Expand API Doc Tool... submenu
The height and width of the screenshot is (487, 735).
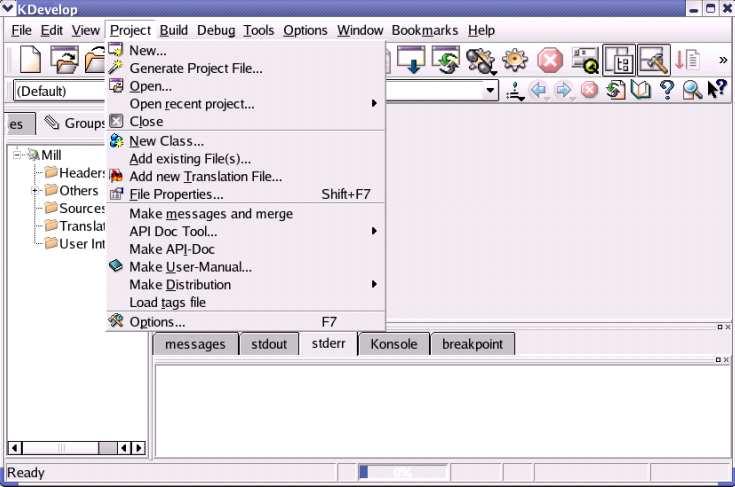pyautogui.click(x=246, y=232)
